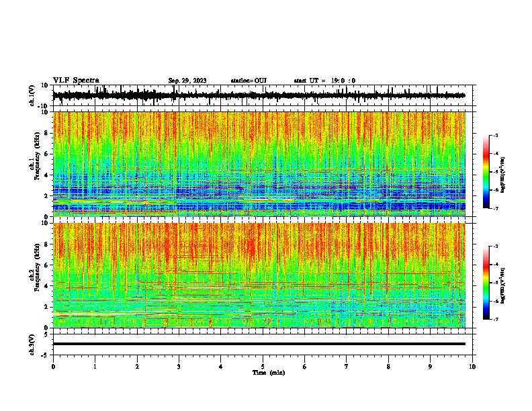The width and height of the screenshot is (532, 411).
Task: Select the "start UT = 19:0 :0" text
Action: [x=324, y=81]
